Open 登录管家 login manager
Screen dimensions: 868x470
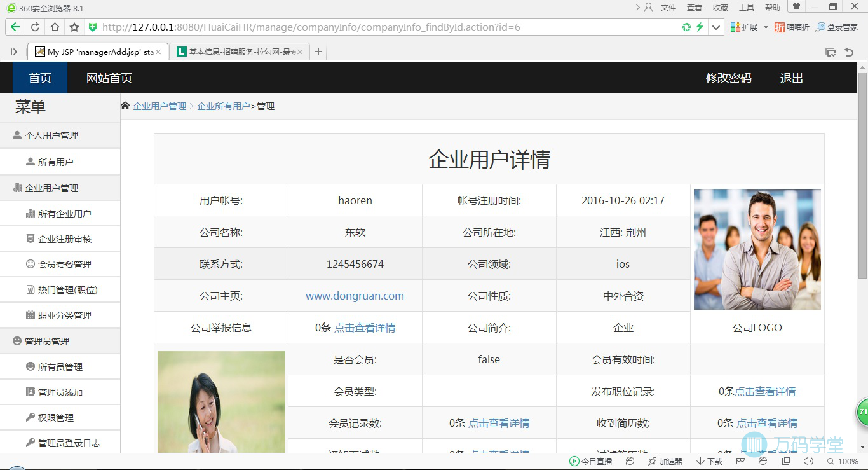tap(837, 27)
